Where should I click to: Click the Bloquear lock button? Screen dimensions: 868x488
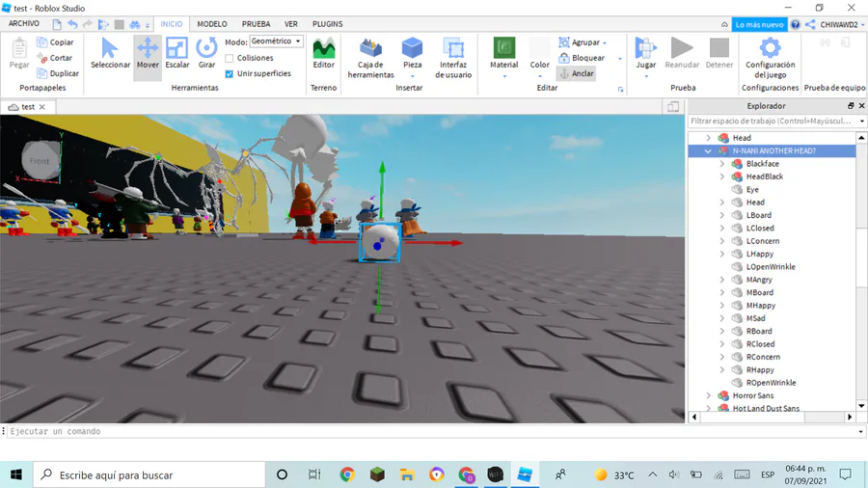point(582,58)
